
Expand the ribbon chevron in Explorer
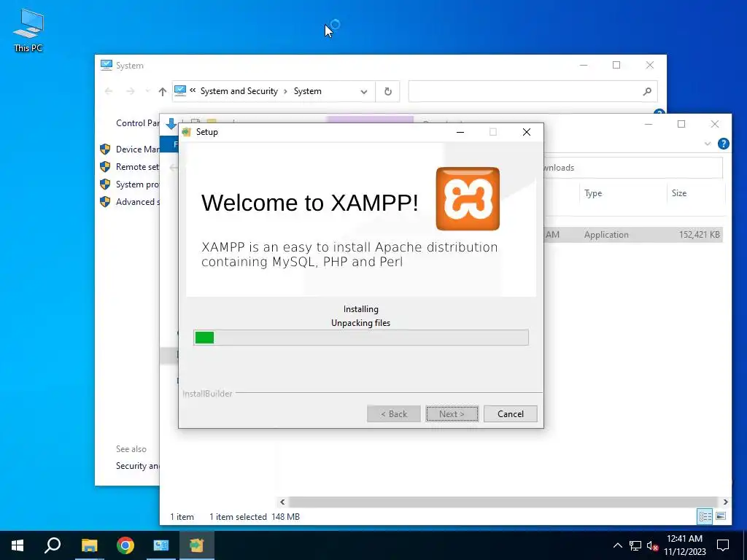707,144
